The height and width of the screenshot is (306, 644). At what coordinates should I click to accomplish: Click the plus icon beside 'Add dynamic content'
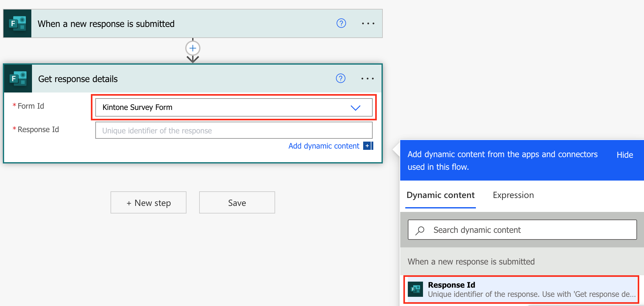click(x=368, y=146)
